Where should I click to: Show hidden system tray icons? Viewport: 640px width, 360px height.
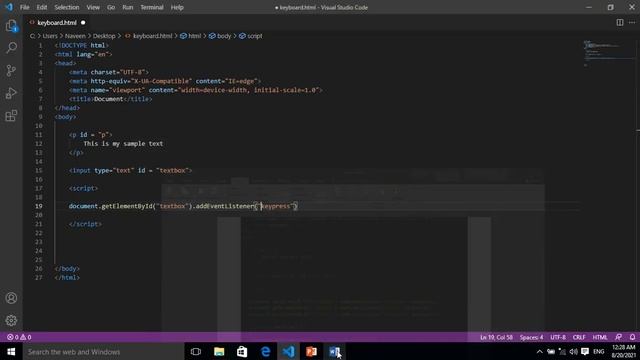coord(540,351)
